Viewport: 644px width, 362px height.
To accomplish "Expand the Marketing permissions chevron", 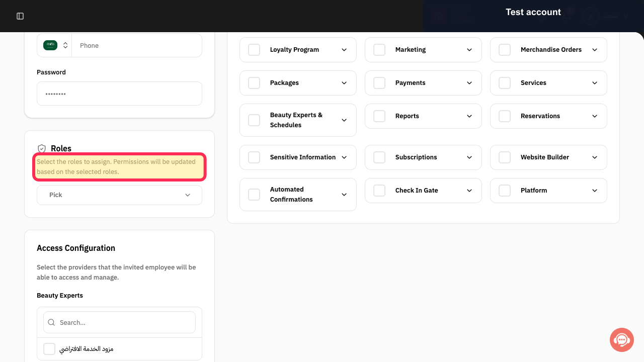I will pyautogui.click(x=469, y=50).
